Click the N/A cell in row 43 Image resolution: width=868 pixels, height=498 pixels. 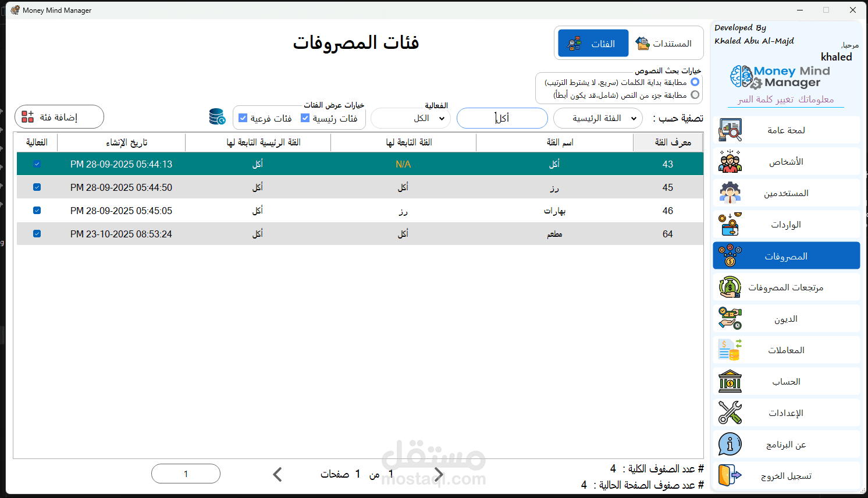pos(403,164)
